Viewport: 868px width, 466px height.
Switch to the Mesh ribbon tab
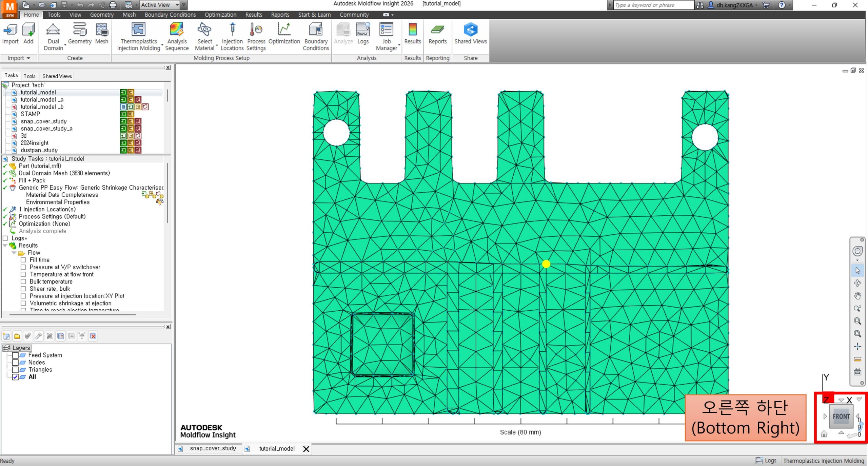tap(129, 15)
